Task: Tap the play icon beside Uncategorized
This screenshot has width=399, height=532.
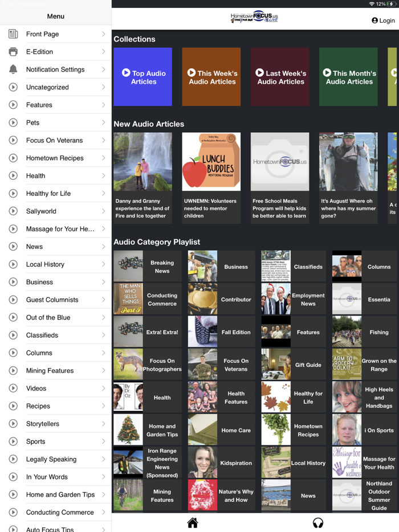Action: click(x=13, y=87)
